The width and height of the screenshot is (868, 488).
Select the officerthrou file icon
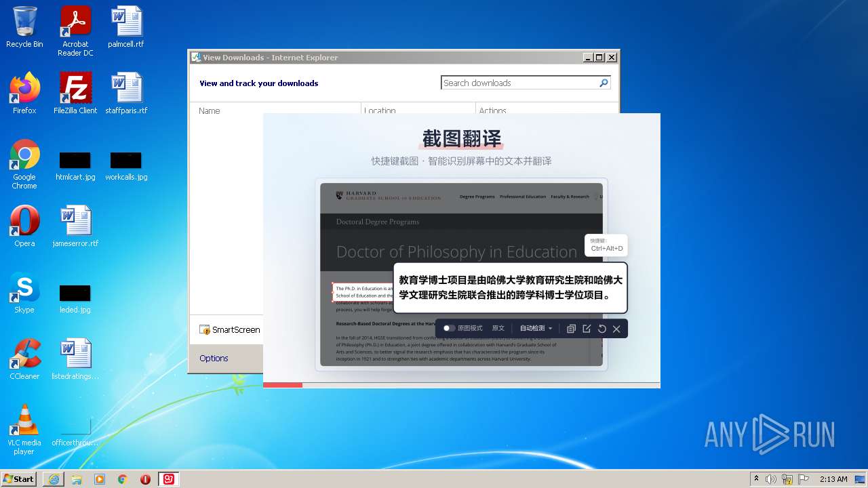(75, 432)
